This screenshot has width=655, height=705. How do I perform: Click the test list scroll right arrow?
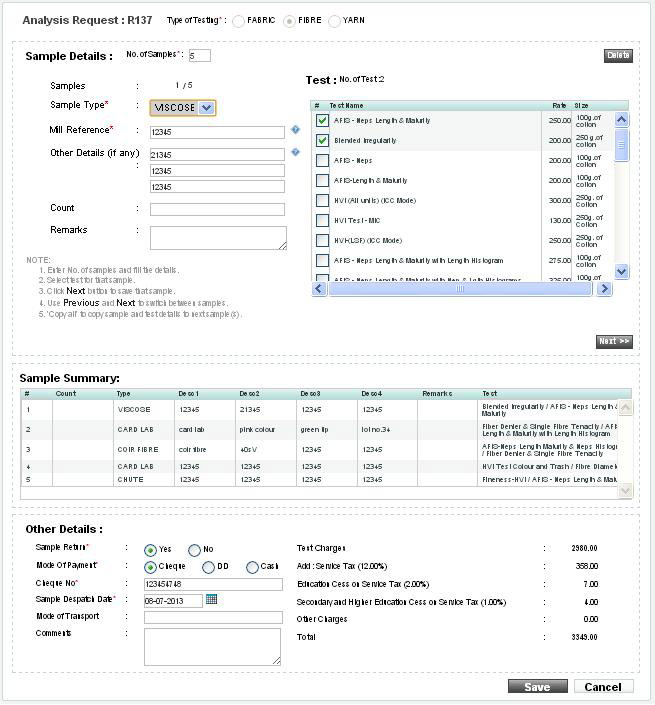[604, 289]
